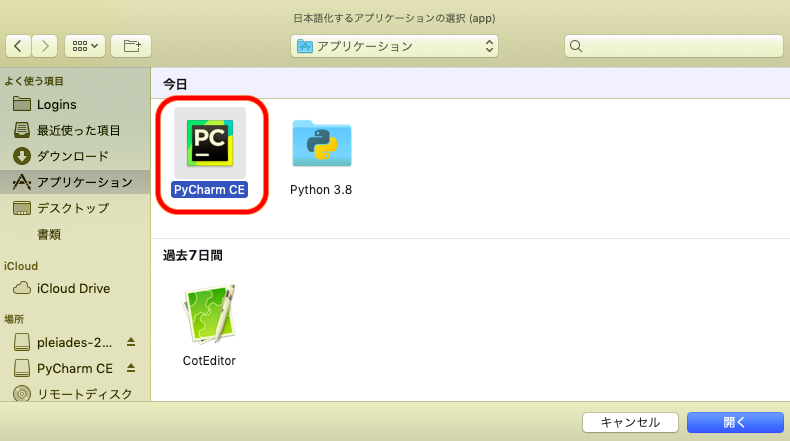Screen dimensions: 790x441
Task: Create a new folder with the toolbar icon
Action: coord(131,46)
